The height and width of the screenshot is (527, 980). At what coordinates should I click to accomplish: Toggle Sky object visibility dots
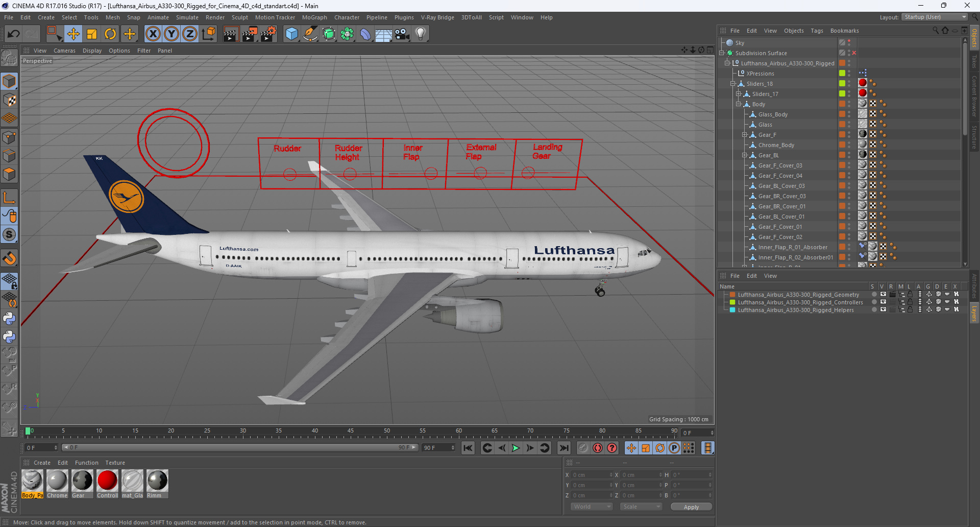(849, 43)
